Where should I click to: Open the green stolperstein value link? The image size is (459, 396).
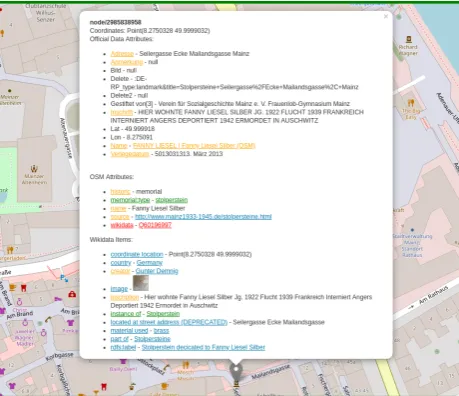172,200
